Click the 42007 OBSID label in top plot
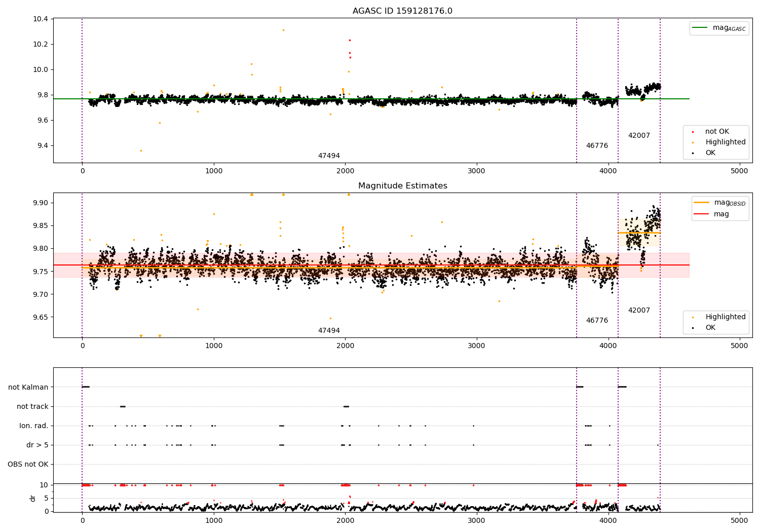Screen dimensions: 760x532 point(639,136)
